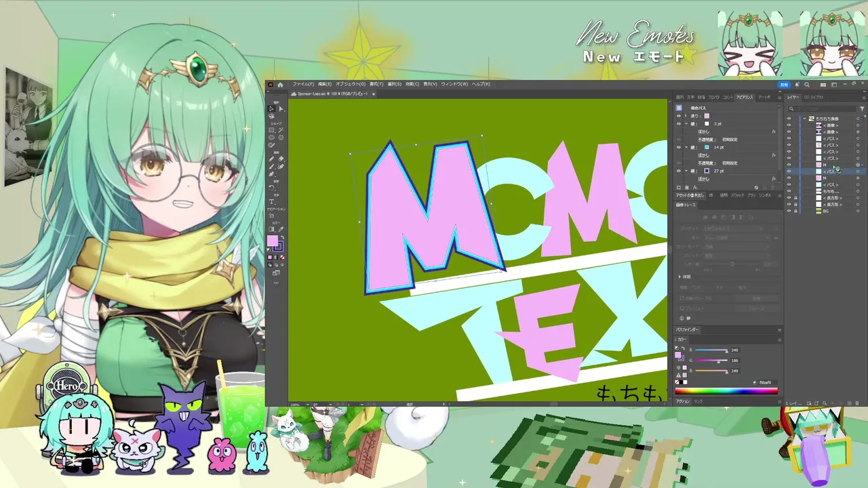Viewport: 868px width, 488px height.
Task: Toggle visibility of first <画像> sublayer
Action: 789,125
